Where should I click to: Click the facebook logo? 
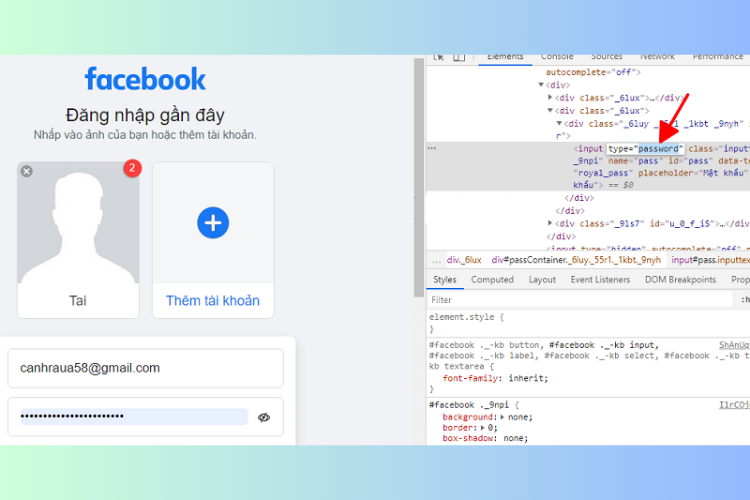click(145, 79)
